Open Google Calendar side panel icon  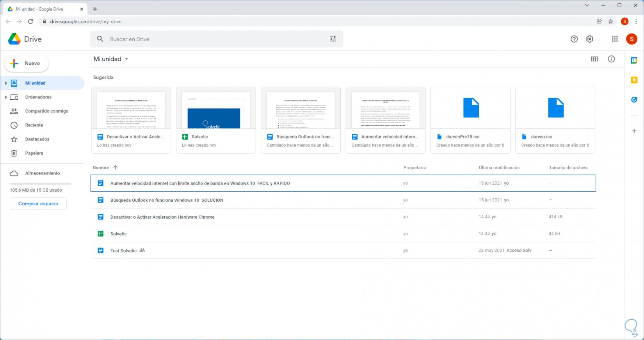click(x=634, y=61)
